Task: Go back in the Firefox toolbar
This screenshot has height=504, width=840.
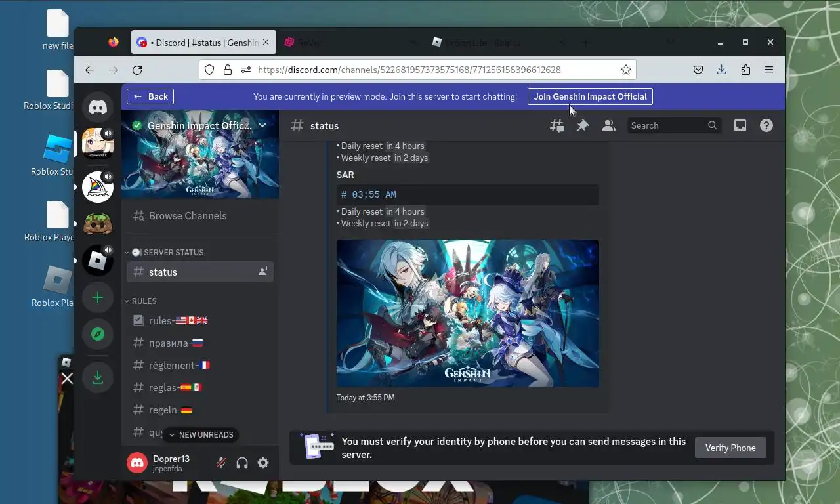Action: pos(90,70)
